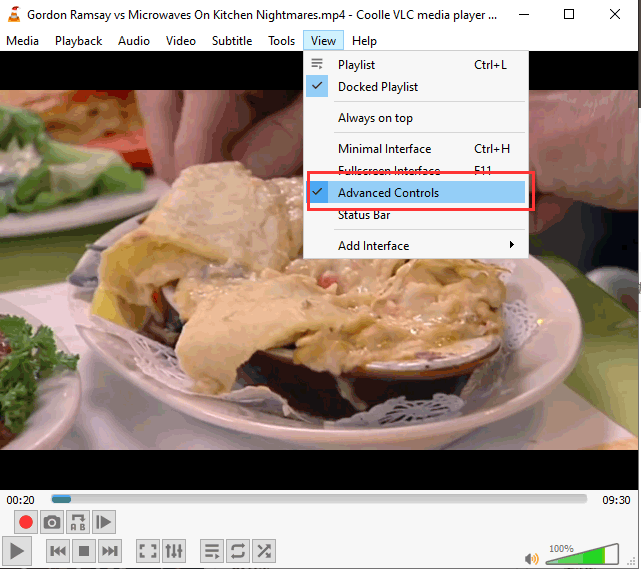Click the A-B loop button
641x569 pixels.
pyautogui.click(x=78, y=522)
